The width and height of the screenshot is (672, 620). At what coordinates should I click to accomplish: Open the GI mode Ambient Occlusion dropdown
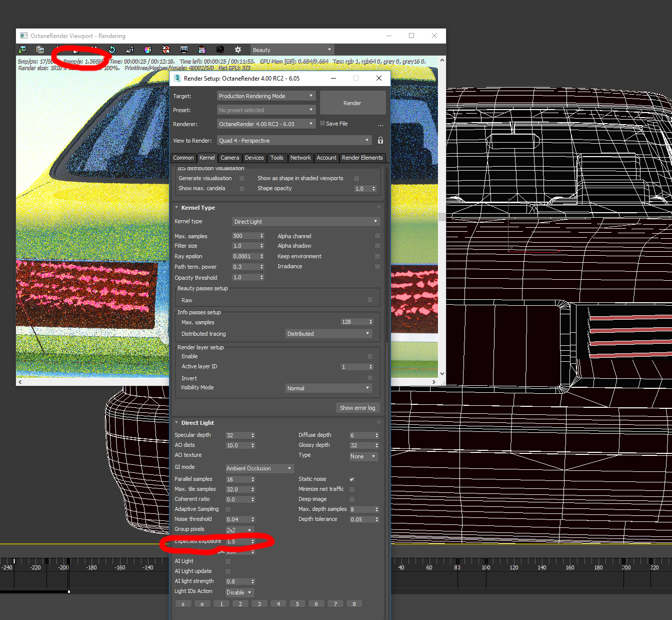[259, 468]
